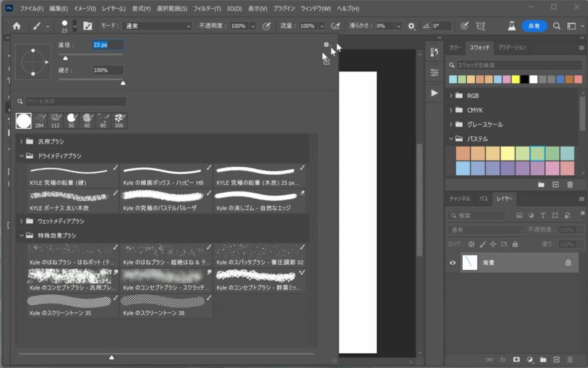Open the brush panel gear menu
This screenshot has height=368, width=588.
click(x=326, y=45)
